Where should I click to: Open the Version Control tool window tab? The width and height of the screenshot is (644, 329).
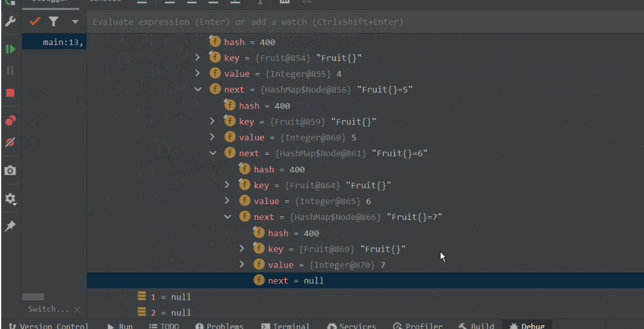[48, 326]
